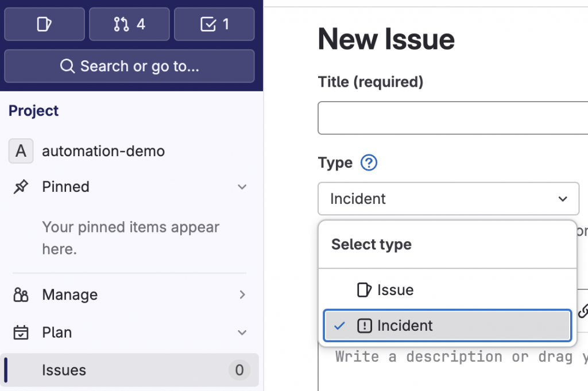
Task: Click the Search or go to field
Action: point(129,66)
